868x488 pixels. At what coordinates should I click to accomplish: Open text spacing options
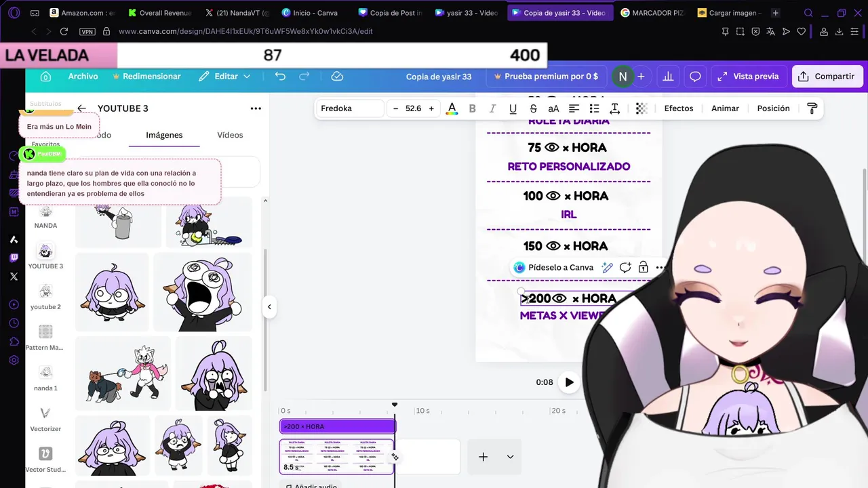tap(614, 108)
